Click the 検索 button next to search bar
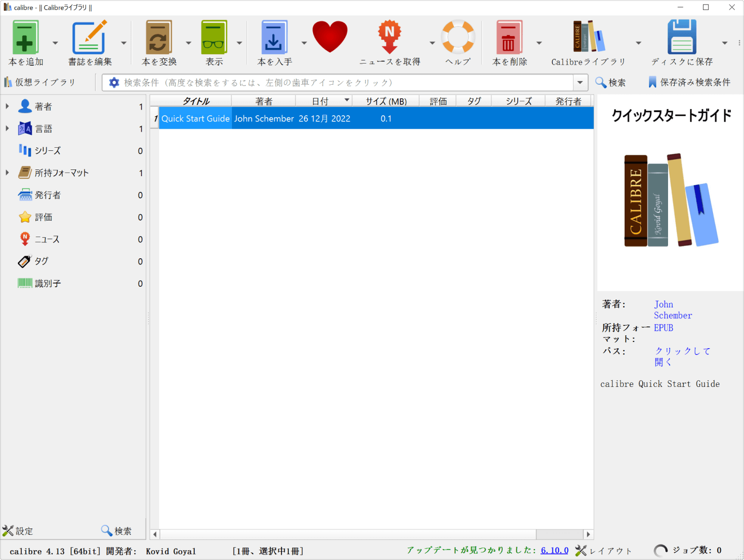The height and width of the screenshot is (560, 744). (x=610, y=83)
